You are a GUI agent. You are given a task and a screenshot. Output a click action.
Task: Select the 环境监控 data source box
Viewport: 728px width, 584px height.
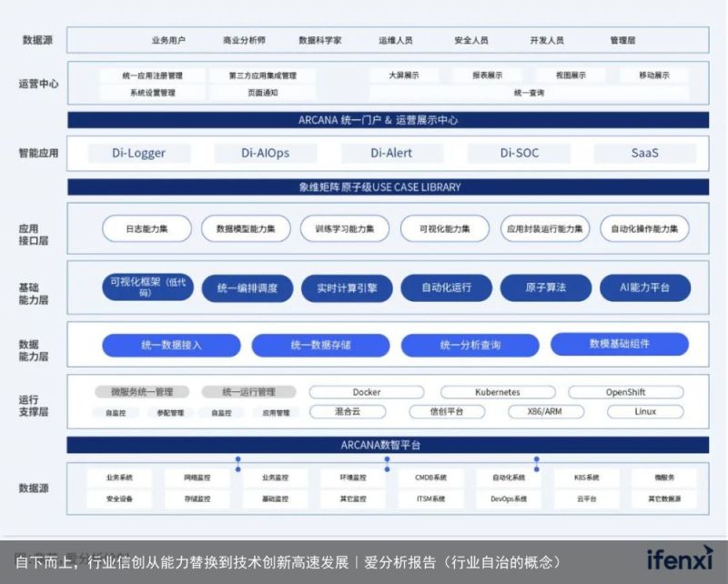(353, 478)
